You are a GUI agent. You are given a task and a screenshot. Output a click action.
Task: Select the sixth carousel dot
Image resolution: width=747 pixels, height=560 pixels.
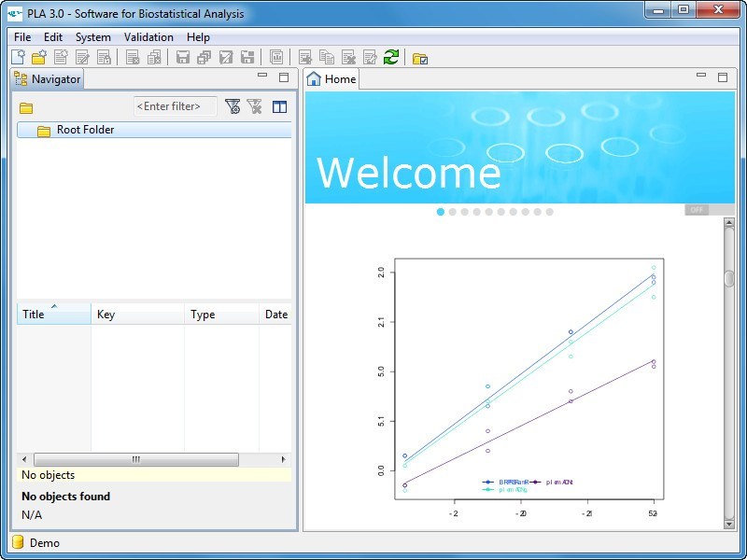coord(501,212)
